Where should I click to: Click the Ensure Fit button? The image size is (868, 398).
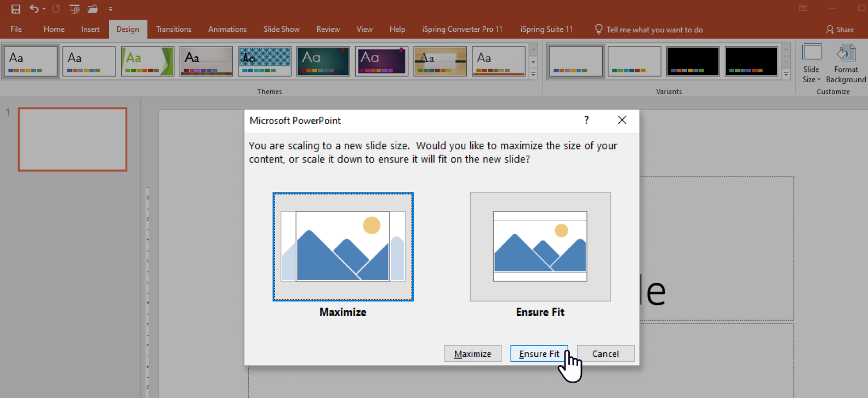pos(539,354)
